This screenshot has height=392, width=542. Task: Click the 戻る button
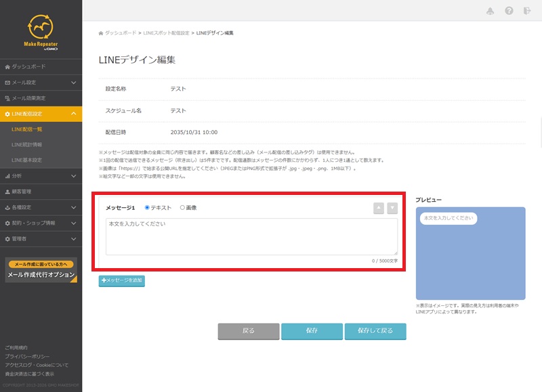coord(249,331)
